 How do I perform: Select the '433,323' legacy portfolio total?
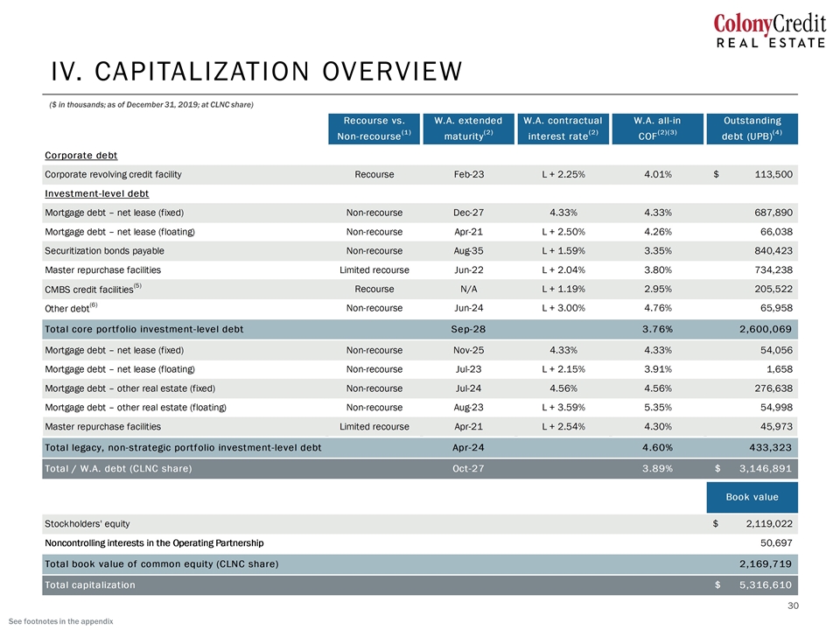coord(770,448)
